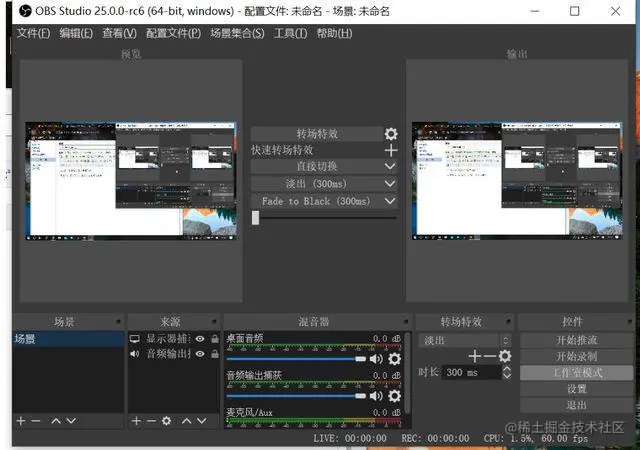Image resolution: width=640 pixels, height=450 pixels.
Task: Move the scene down in the 场景 panel
Action: [71, 421]
